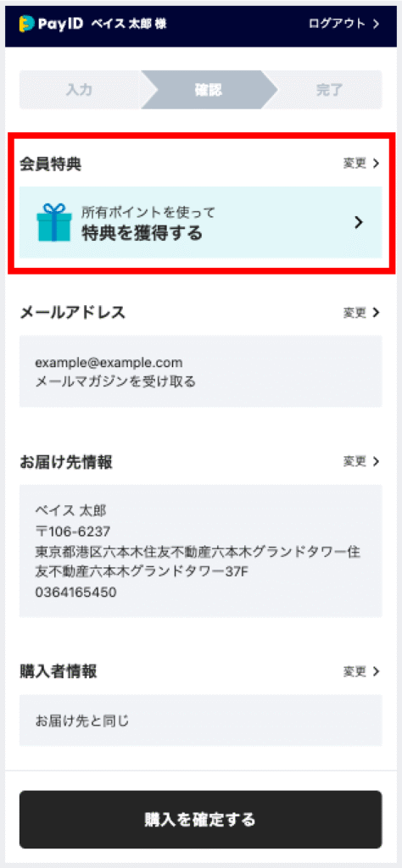Change 会員特典 via 変更 link

[x=361, y=164]
